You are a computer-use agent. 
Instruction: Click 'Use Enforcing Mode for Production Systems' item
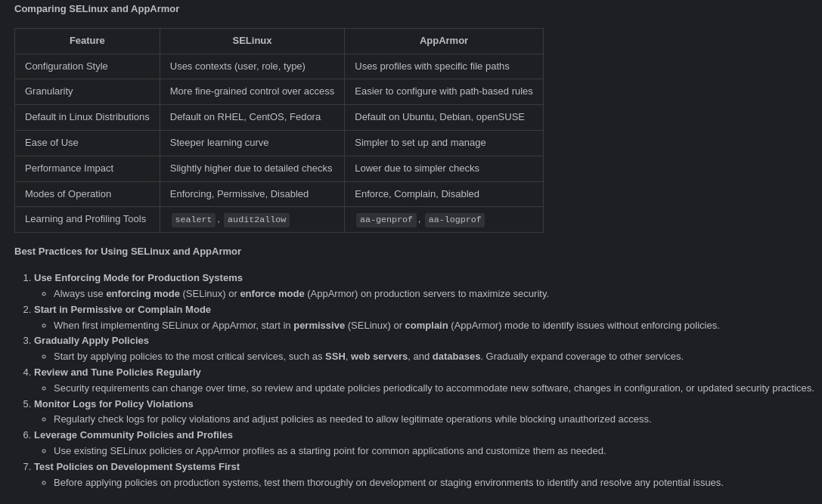[x=138, y=278]
